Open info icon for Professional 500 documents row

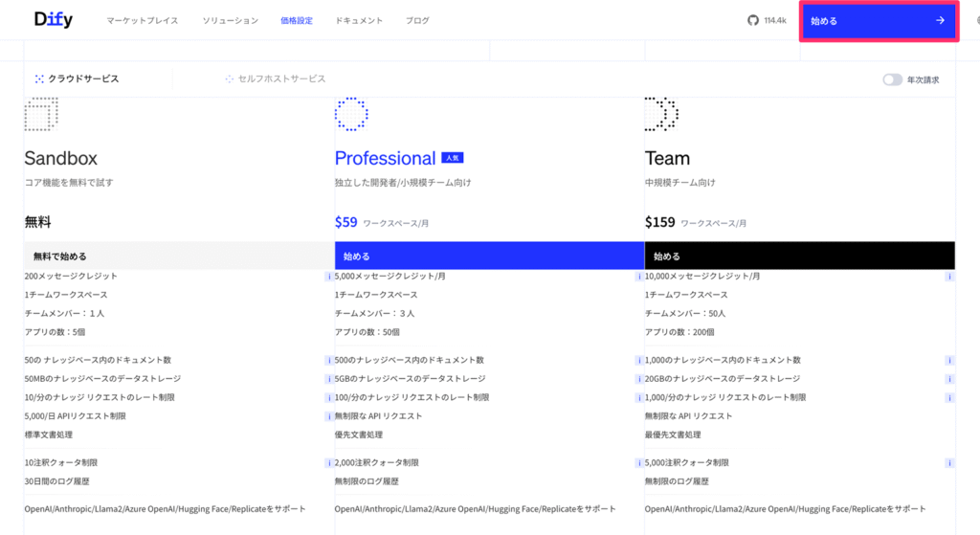[x=638, y=361]
